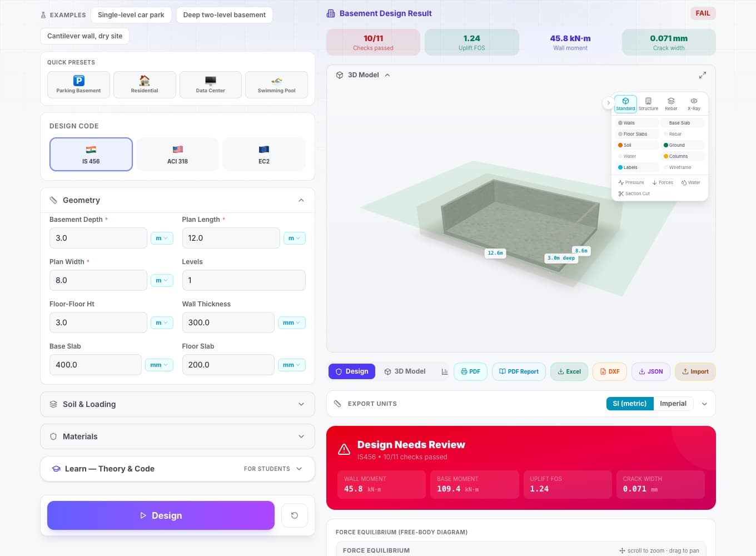Collapse the Geometry section

177,200
